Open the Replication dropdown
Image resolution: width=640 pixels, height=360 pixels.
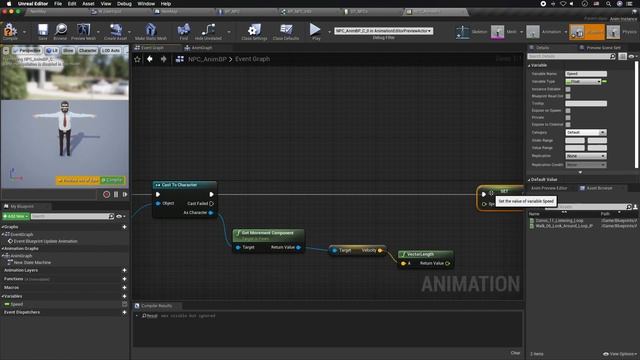586,156
